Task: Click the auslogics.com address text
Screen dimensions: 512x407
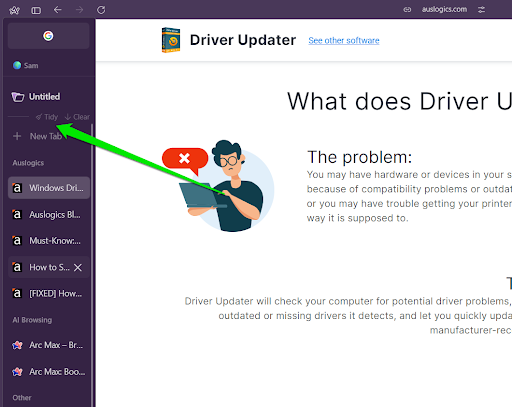Action: pos(444,9)
